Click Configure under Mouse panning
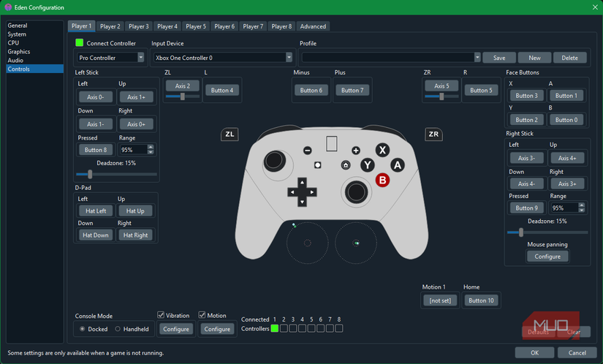603x364 pixels. 547,257
